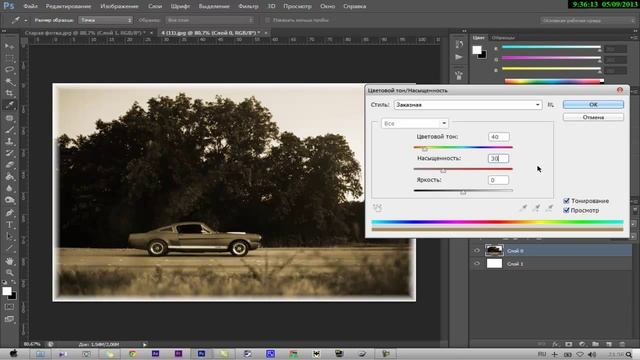
Task: Adjust the Цветовой тон hue slider
Action: pos(425,149)
